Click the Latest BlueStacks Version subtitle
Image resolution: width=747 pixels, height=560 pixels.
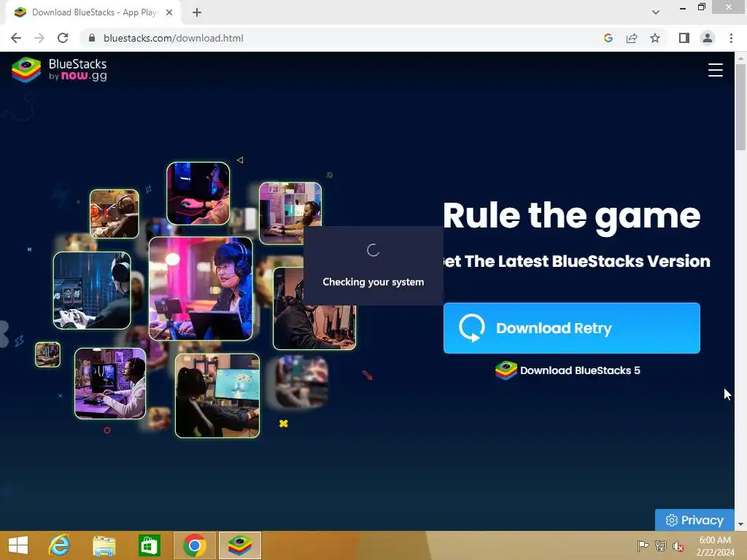point(576,261)
